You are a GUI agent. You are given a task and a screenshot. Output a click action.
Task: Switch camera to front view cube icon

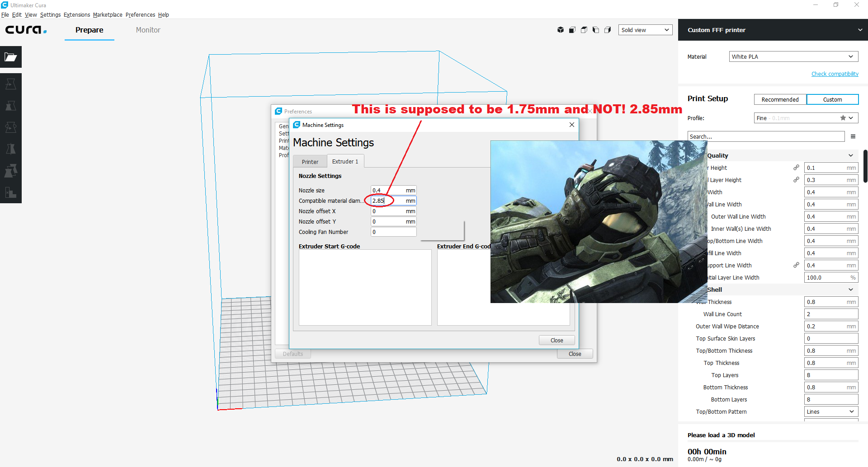click(572, 30)
